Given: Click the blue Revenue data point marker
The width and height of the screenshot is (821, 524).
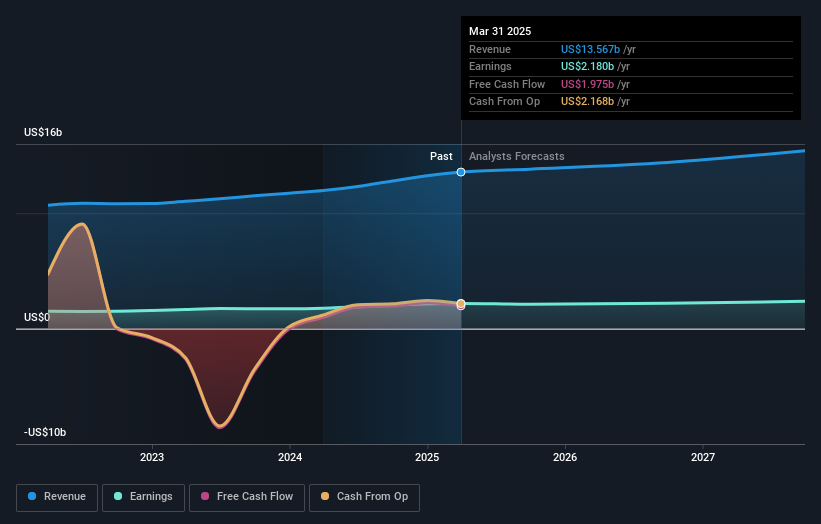Looking at the screenshot, I should coord(461,172).
